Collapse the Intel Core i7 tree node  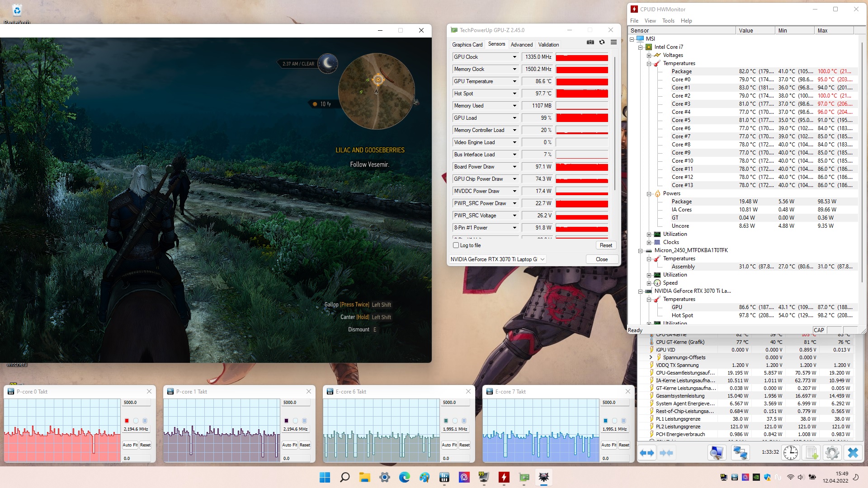[x=640, y=47]
